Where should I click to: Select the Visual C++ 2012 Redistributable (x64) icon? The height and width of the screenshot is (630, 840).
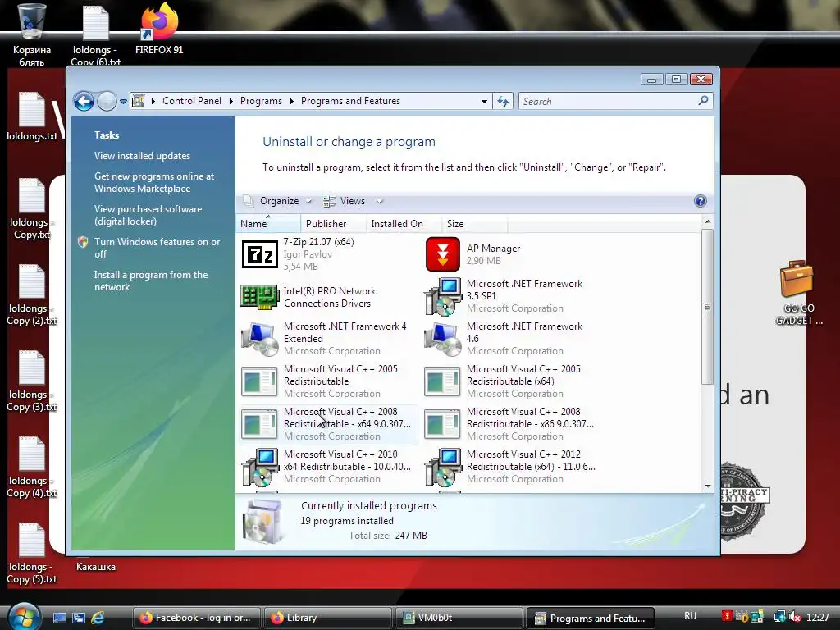pos(442,467)
